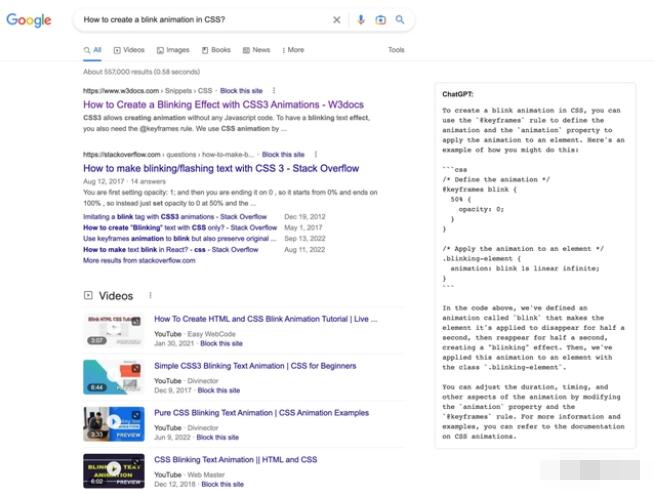Click the Google logo
The width and height of the screenshot is (654, 489).
tap(29, 20)
